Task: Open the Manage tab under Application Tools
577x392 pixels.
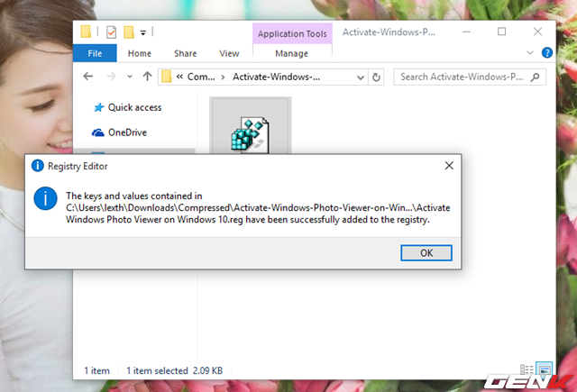Action: click(292, 54)
